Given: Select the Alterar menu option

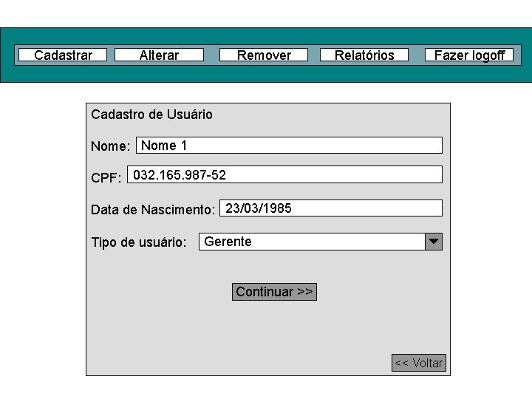Looking at the screenshot, I should click(159, 55).
